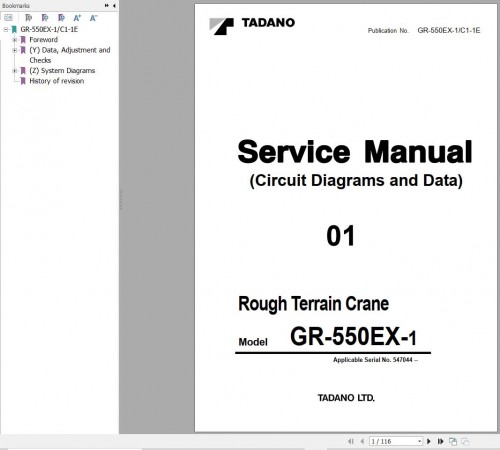Open the bookmarks options menu icon
Screen dimensions: 500x450
click(8, 18)
